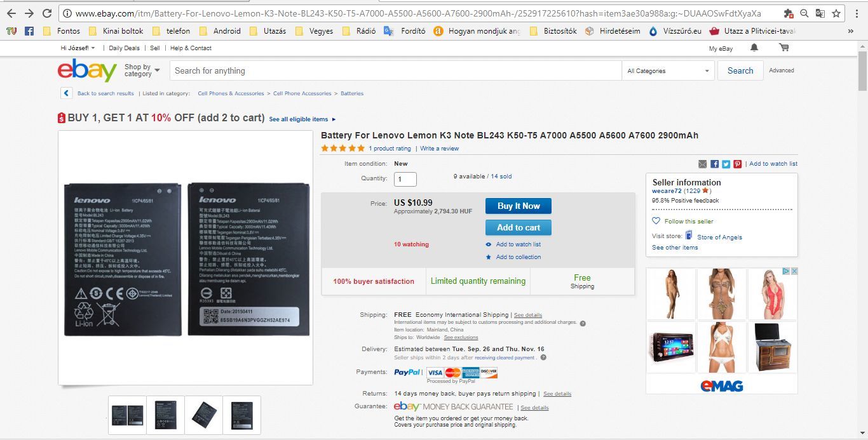The height and width of the screenshot is (440, 868).
Task: Share listing on Pinterest icon
Action: [738, 164]
